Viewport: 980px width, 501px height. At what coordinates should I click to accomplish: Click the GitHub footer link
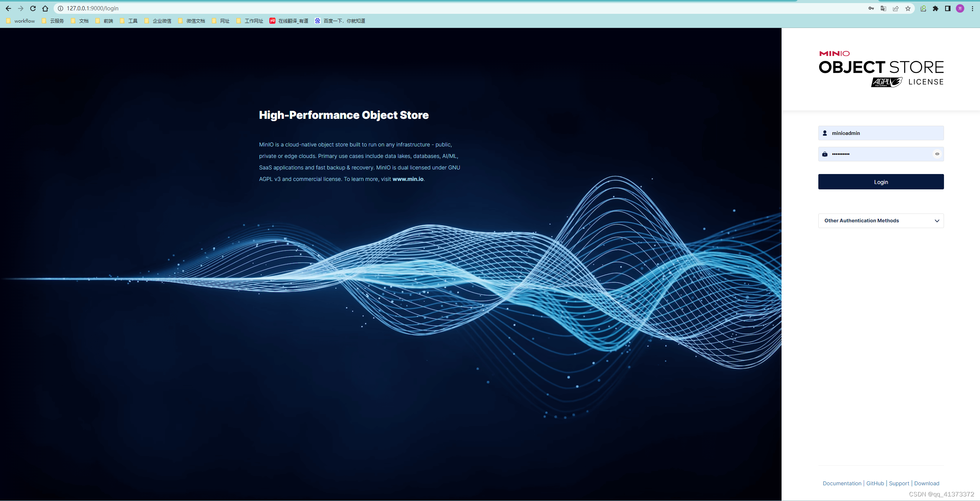(875, 483)
